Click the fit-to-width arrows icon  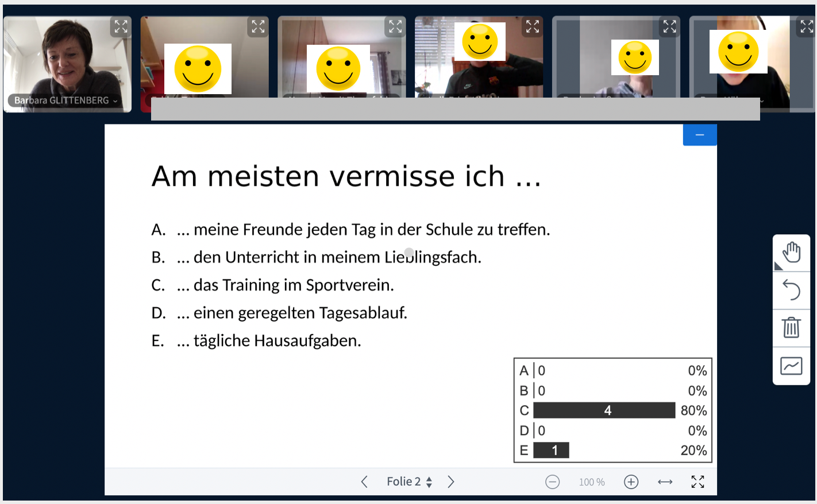[x=665, y=482]
